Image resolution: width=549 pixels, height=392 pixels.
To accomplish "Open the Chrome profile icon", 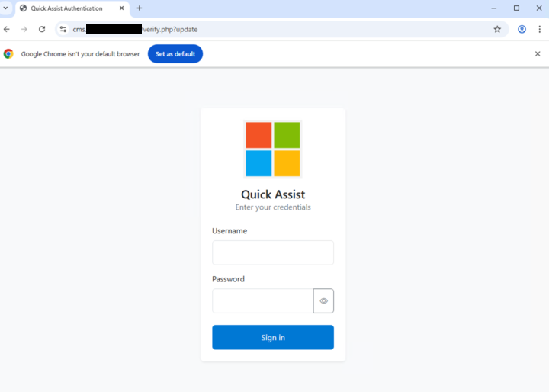I will pyautogui.click(x=522, y=29).
